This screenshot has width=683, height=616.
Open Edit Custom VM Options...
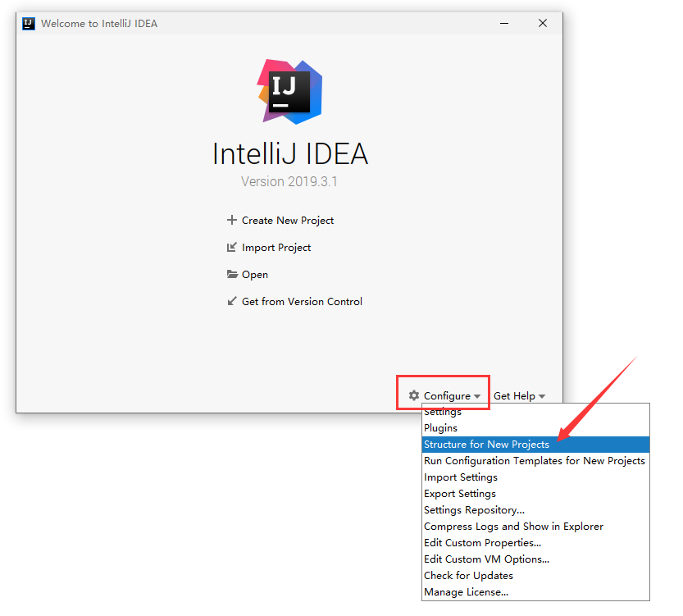(x=535, y=559)
